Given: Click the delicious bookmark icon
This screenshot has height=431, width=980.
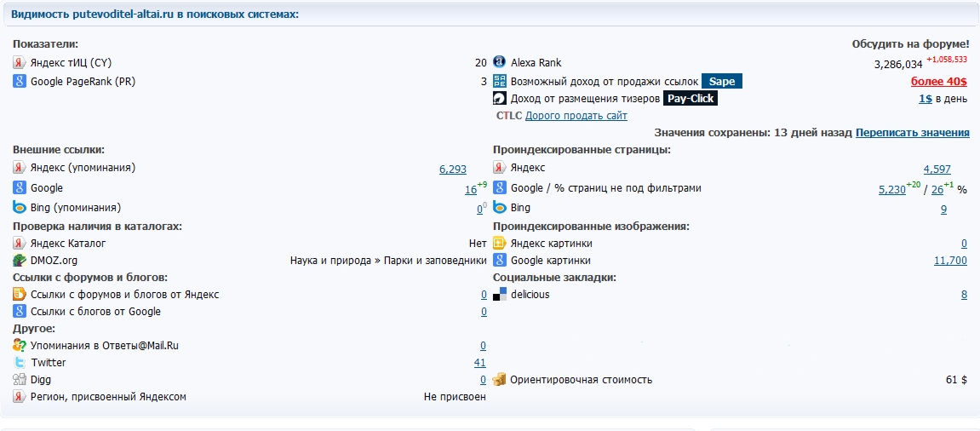Looking at the screenshot, I should [x=500, y=295].
